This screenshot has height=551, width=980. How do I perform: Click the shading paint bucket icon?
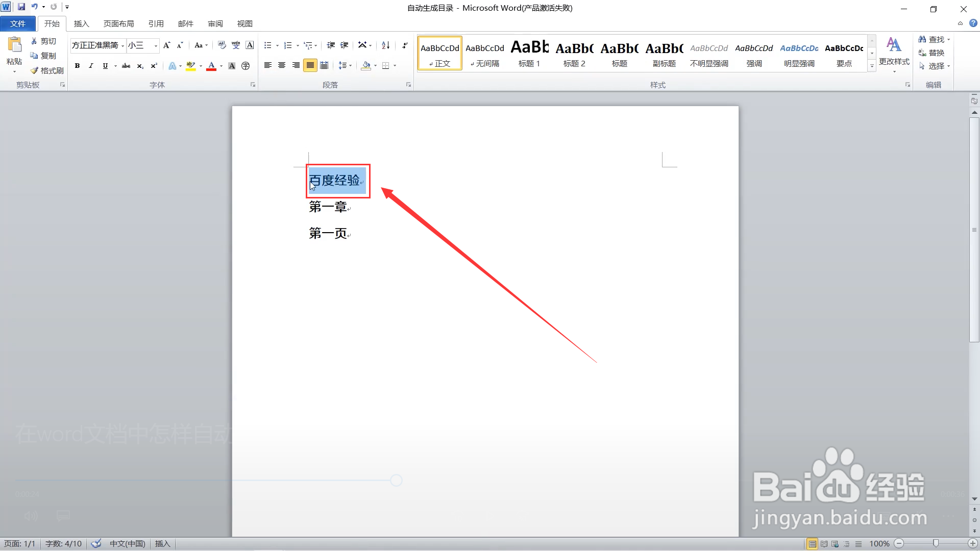pyautogui.click(x=365, y=65)
